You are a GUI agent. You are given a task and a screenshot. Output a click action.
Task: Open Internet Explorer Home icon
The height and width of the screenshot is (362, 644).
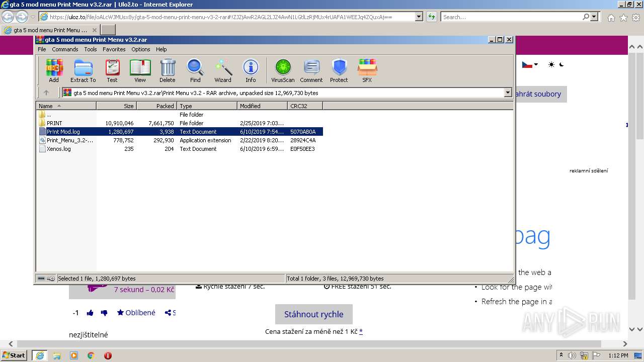611,18
